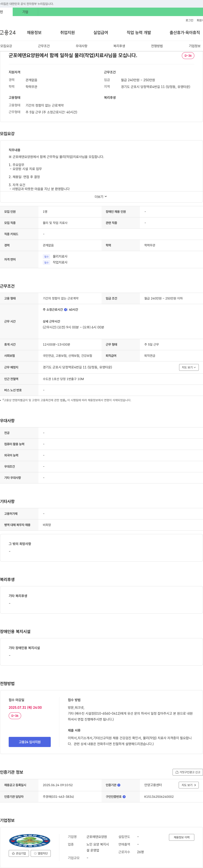Click registration date 2025.06.24 09:10:52
The image size is (203, 868).
(58, 785)
